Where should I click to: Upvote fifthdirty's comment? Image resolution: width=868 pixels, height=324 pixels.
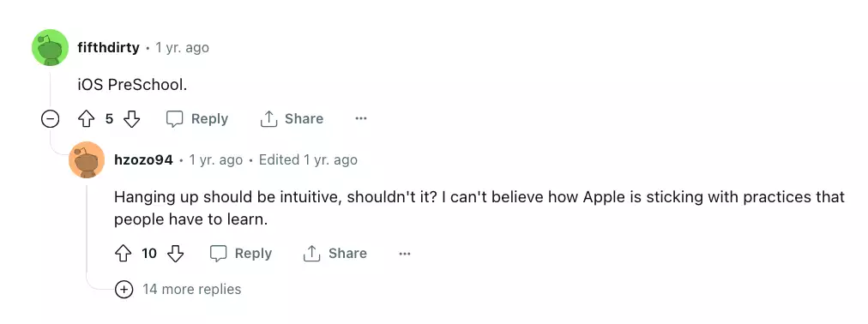click(x=87, y=119)
